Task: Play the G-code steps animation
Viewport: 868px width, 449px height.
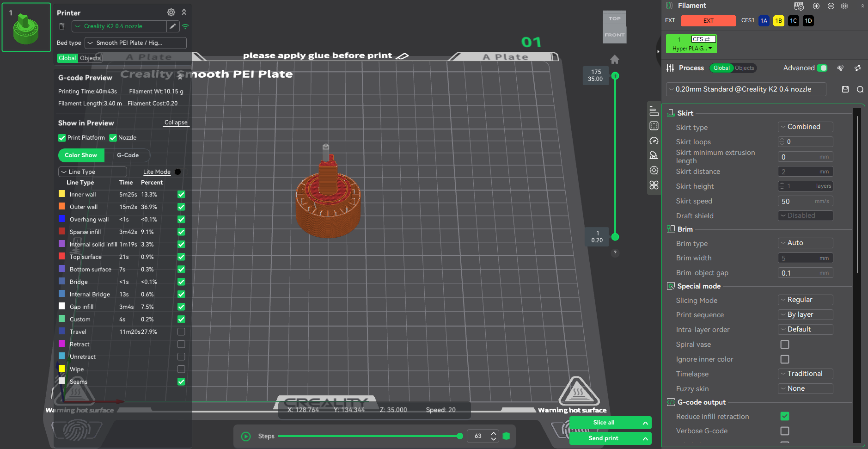Action: [246, 436]
